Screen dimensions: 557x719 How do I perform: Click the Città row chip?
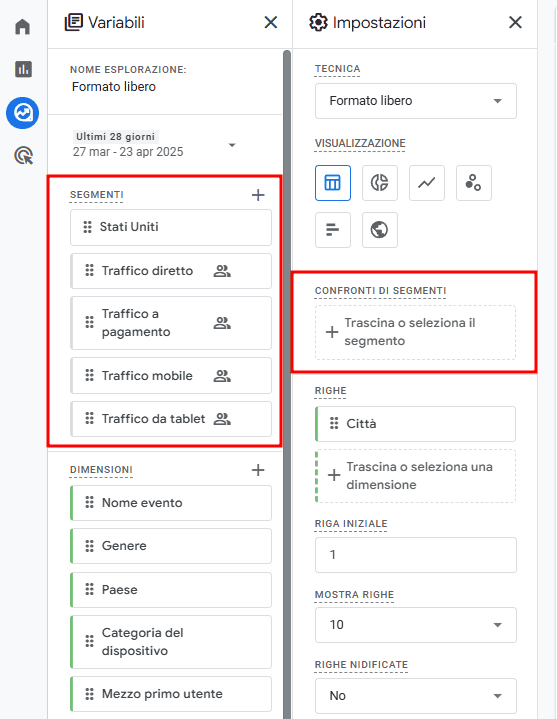click(416, 424)
